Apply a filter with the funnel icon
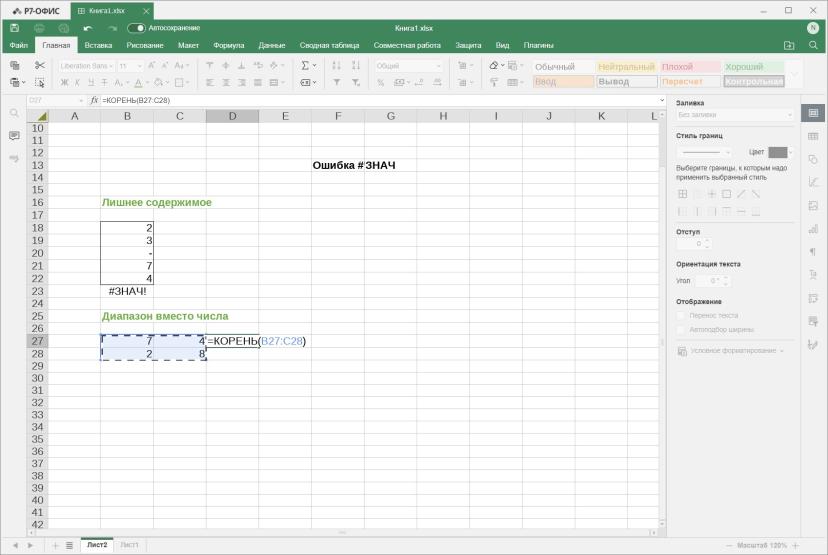 (x=336, y=82)
